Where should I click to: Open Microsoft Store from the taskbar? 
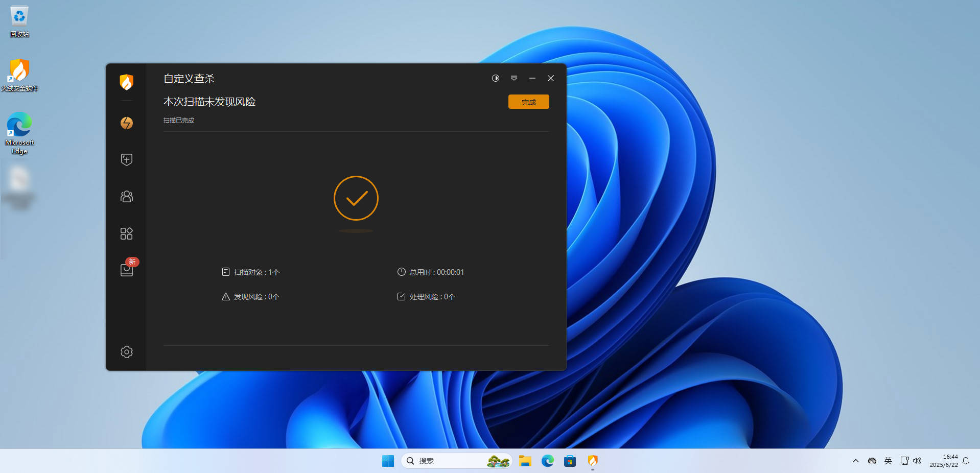pos(570,461)
